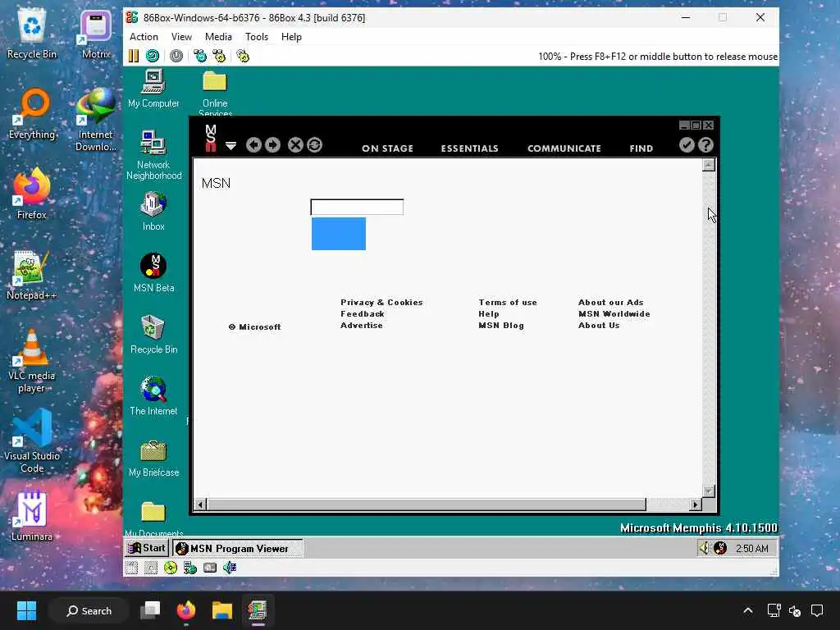Select My Computer icon in emulated desktop
Viewport: 840px width, 630px height.
tap(153, 89)
